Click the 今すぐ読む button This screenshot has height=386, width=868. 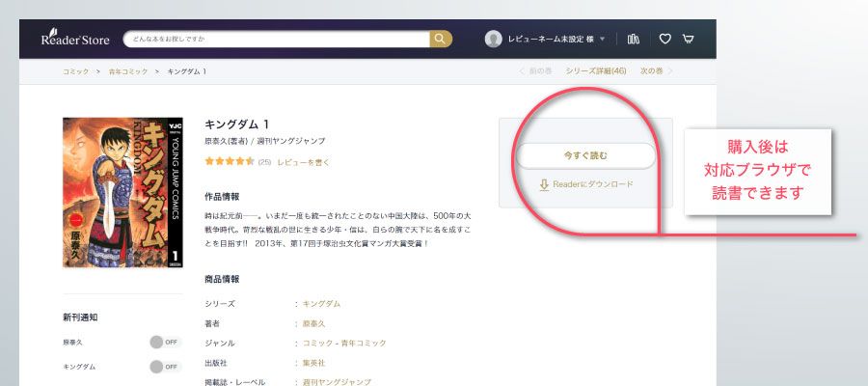pyautogui.click(x=585, y=155)
